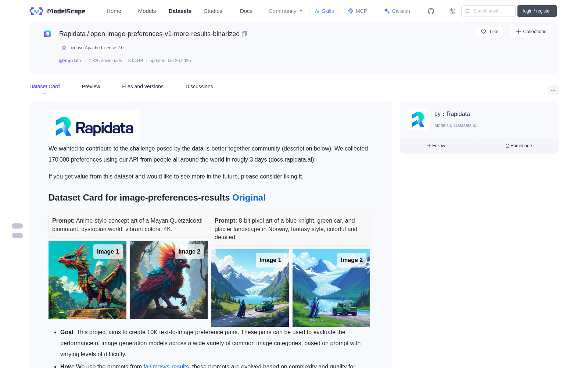The width and height of the screenshot is (588, 368).
Task: Copy dataset name with the copy icon
Action: (244, 34)
